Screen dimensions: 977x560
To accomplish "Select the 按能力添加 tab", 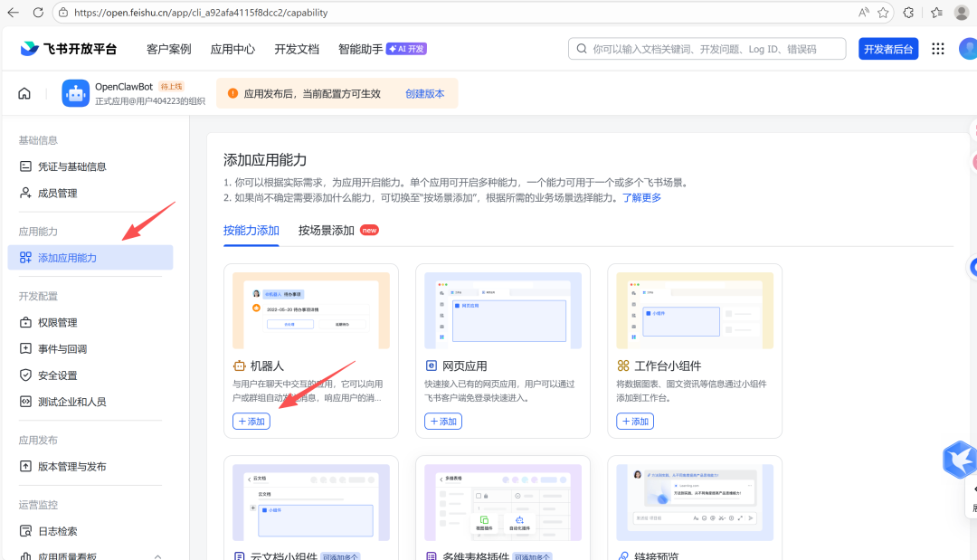I will coord(251,231).
